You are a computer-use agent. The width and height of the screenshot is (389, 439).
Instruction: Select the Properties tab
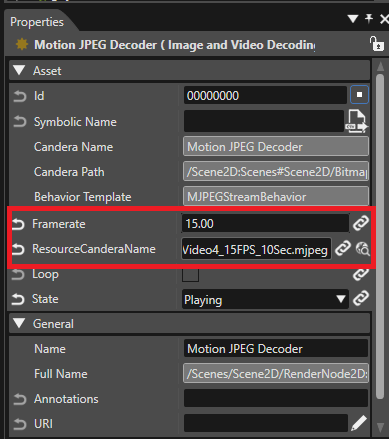tap(37, 22)
